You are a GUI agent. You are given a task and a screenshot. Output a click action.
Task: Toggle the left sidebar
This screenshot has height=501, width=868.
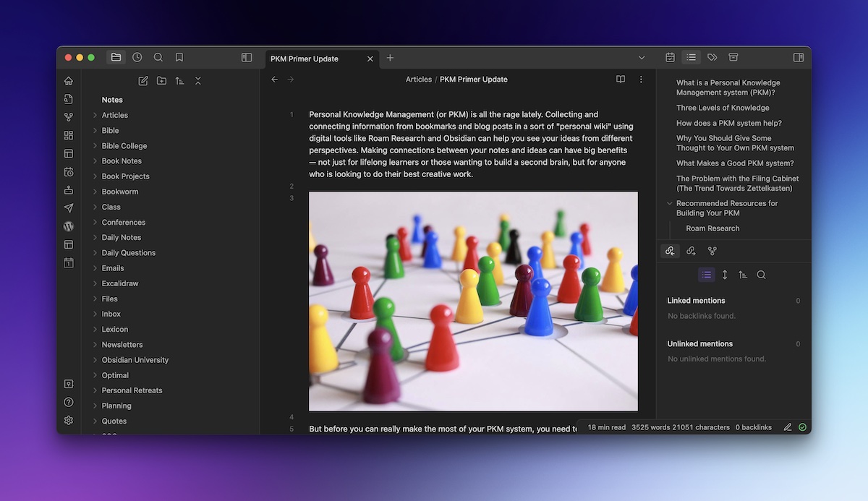[x=247, y=58]
